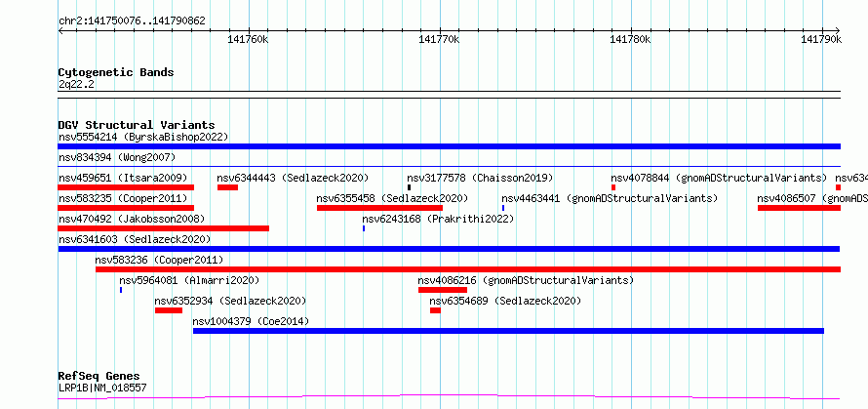Click the 141780k ruler label

630,39
